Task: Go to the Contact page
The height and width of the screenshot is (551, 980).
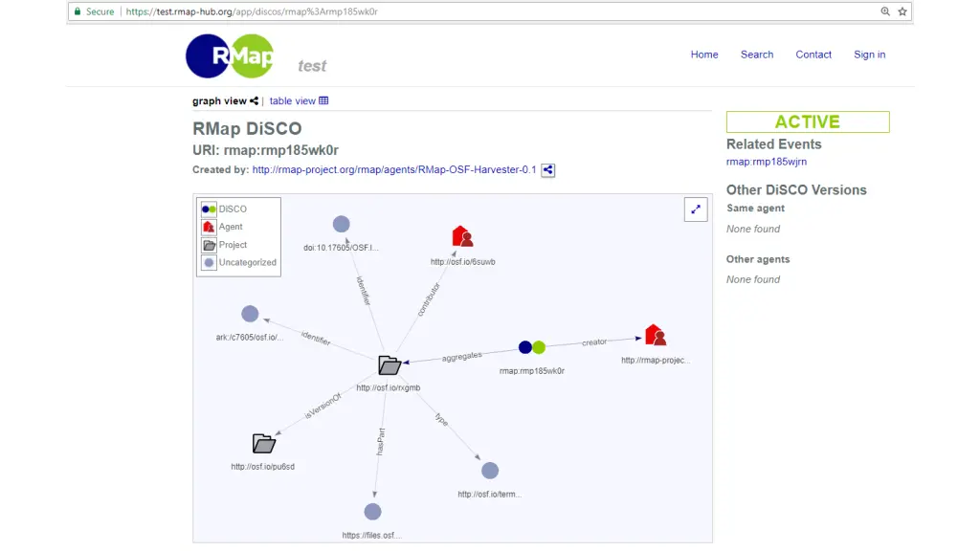Action: [813, 55]
